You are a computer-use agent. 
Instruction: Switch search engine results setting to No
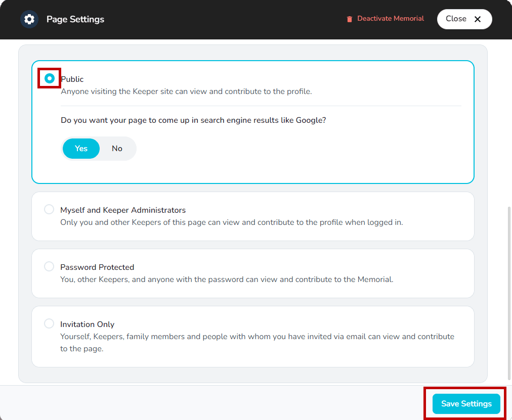pos(117,148)
